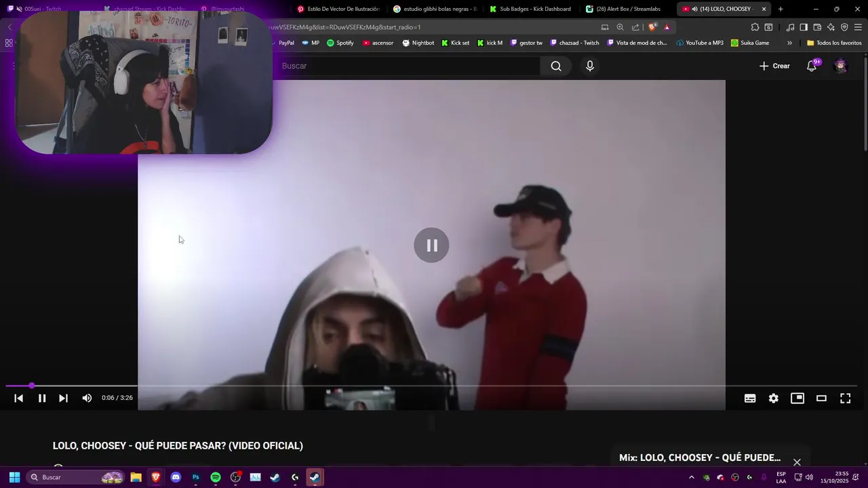The height and width of the screenshot is (488, 868).
Task: Skip to the next video in the mix
Action: [x=63, y=399]
